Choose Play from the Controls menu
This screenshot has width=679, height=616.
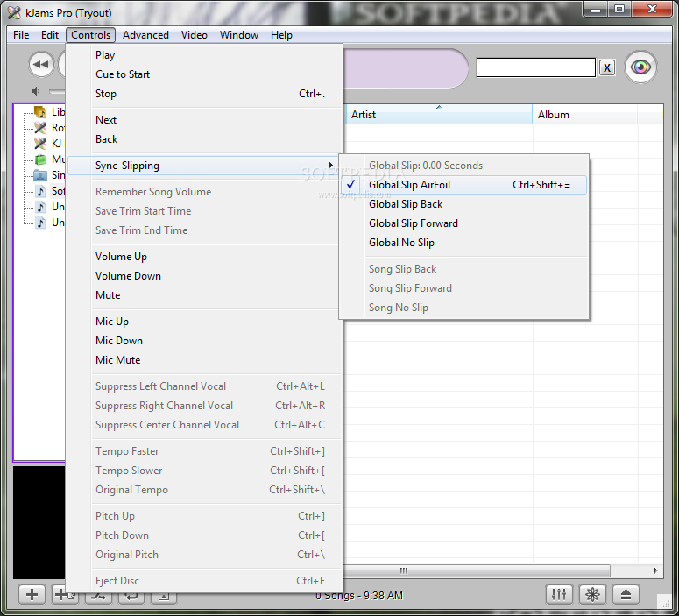[205, 55]
